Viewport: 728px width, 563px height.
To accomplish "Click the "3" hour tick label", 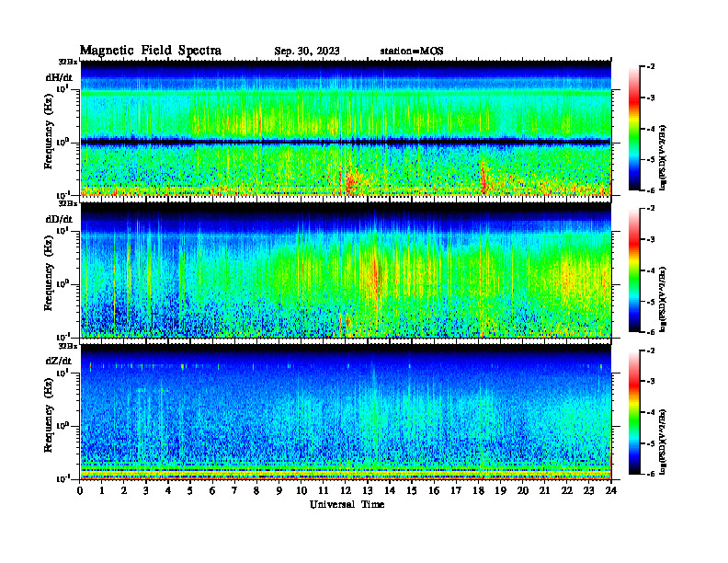I will (x=146, y=491).
